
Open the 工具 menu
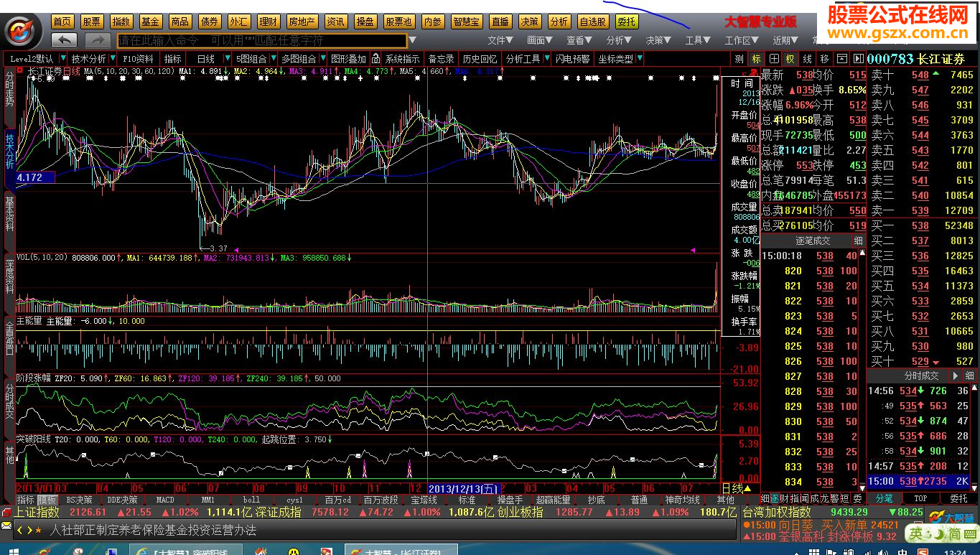(697, 41)
